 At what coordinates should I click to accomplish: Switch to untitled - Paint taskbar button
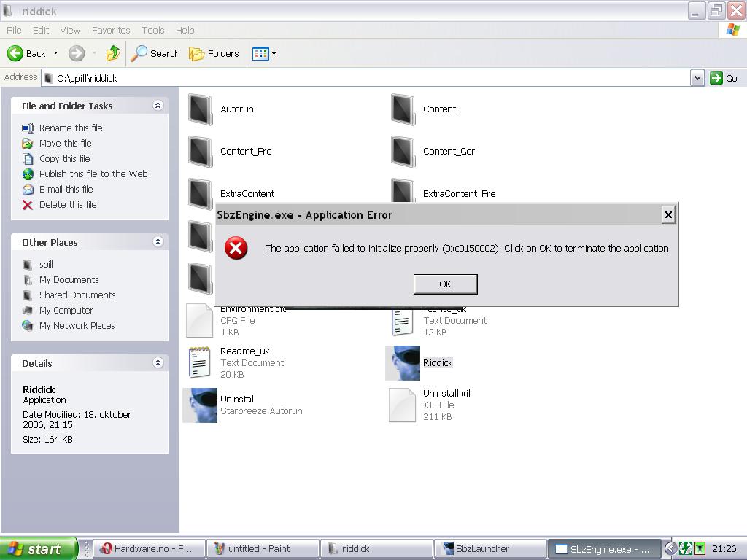263,548
